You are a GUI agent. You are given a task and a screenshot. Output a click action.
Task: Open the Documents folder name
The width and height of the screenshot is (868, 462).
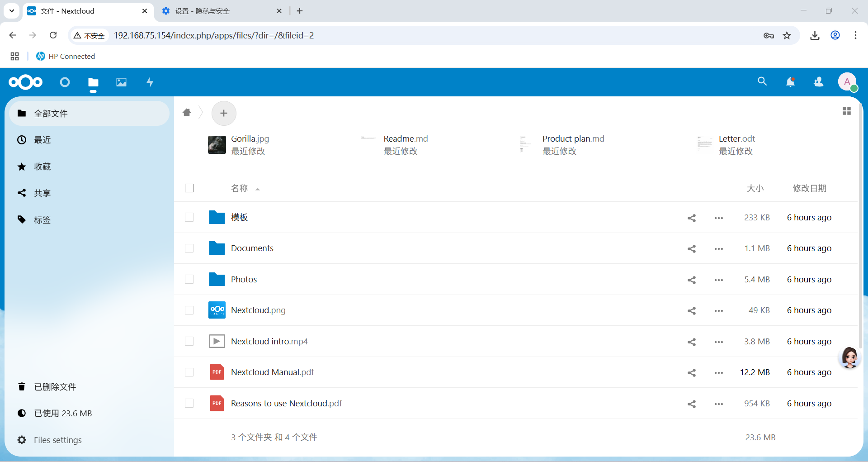[252, 248]
